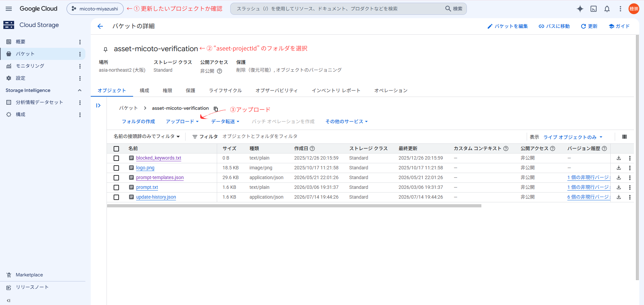Open more options for モニタリング sidebar item
The width and height of the screenshot is (644, 305).
pyautogui.click(x=80, y=66)
